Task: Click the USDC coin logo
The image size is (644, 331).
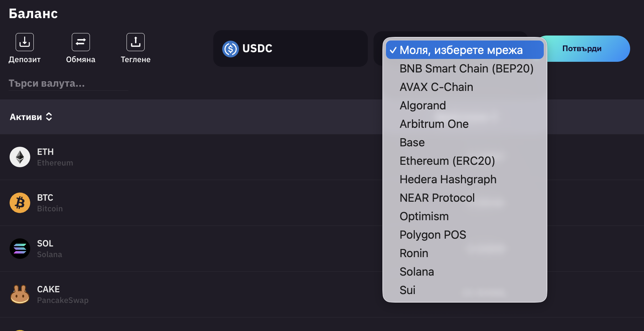Action: coord(230,49)
